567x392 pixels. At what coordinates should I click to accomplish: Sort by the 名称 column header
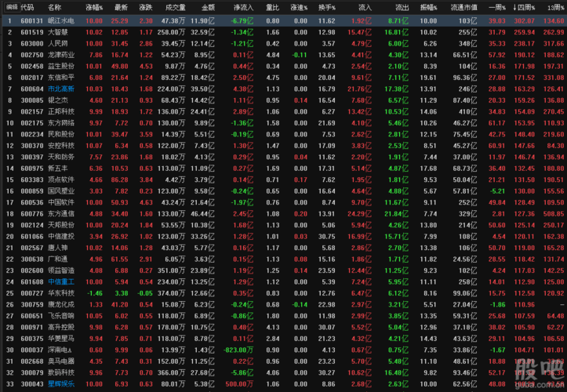[x=55, y=7]
